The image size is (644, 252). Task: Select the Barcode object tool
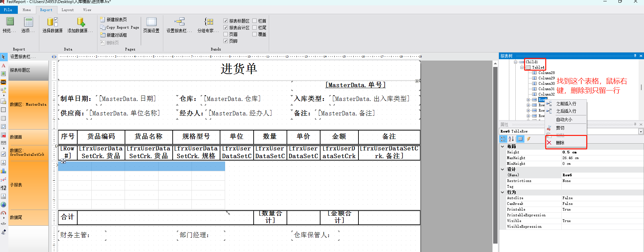click(x=3, y=143)
